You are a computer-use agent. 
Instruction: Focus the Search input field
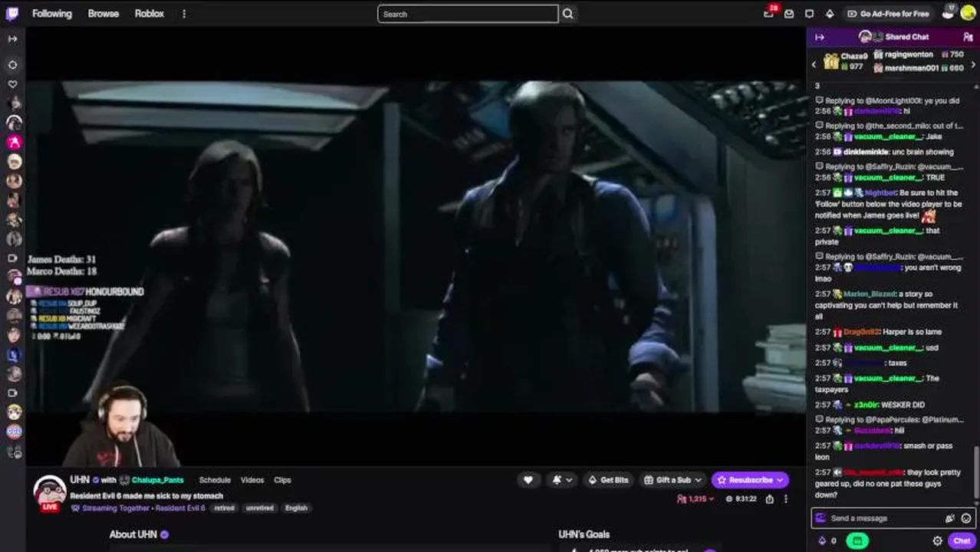pyautogui.click(x=468, y=14)
